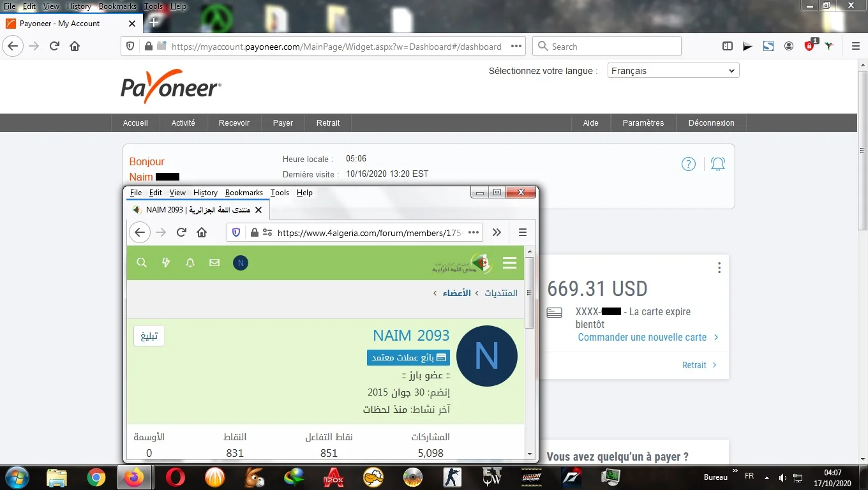Open Bookmarks menu in forum window
868x490 pixels.
point(244,193)
